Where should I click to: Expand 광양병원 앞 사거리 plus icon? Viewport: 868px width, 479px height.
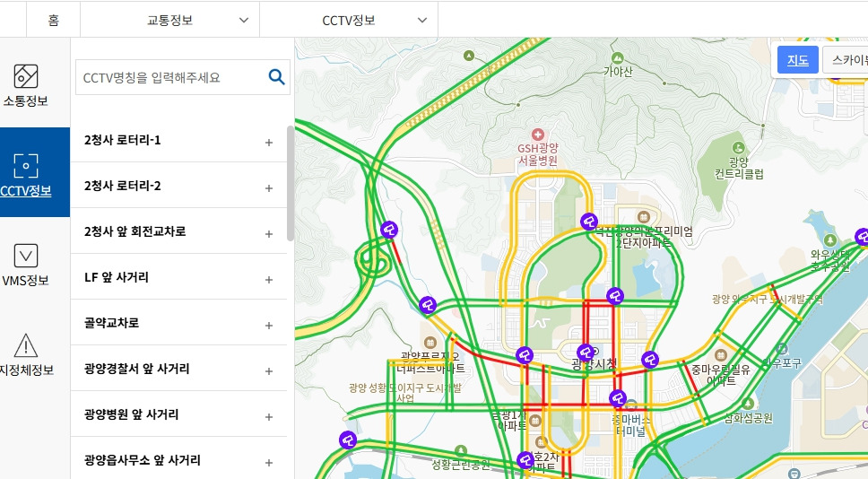(x=269, y=416)
